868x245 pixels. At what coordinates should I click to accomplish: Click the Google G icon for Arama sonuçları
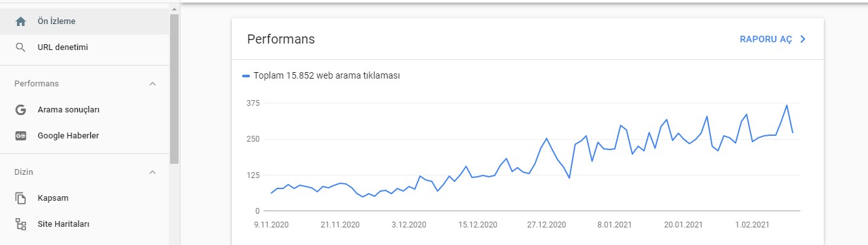pyautogui.click(x=21, y=110)
